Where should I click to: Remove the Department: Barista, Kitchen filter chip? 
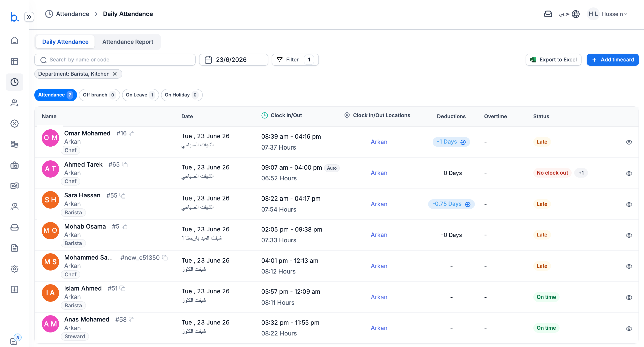point(115,74)
